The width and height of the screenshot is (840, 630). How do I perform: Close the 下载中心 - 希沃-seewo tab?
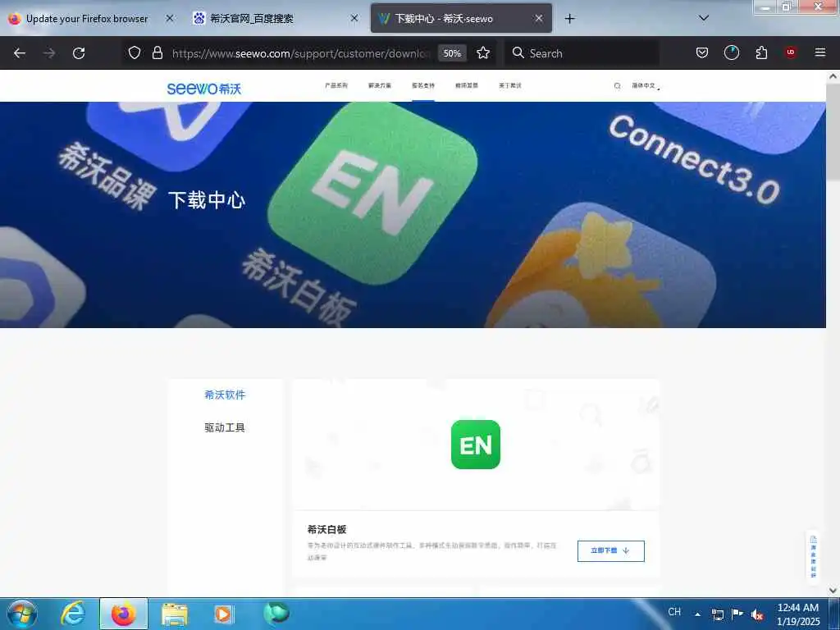point(539,18)
